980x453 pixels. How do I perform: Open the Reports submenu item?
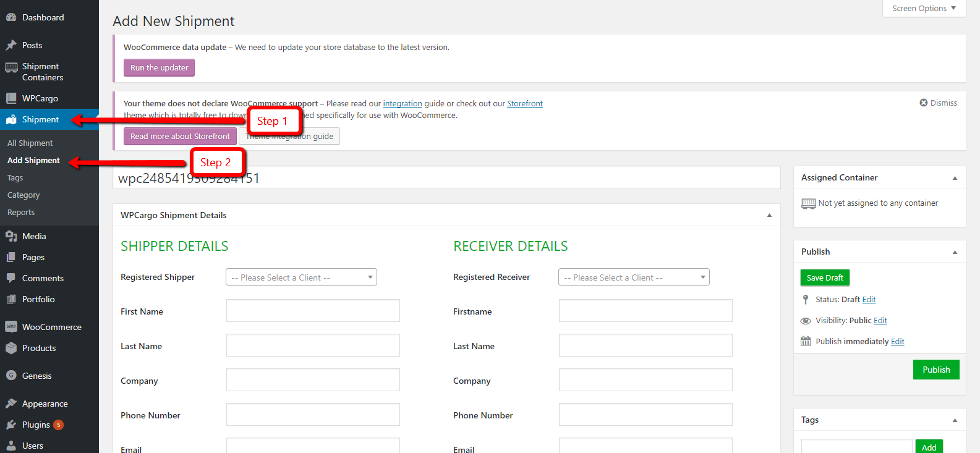pyautogui.click(x=21, y=212)
